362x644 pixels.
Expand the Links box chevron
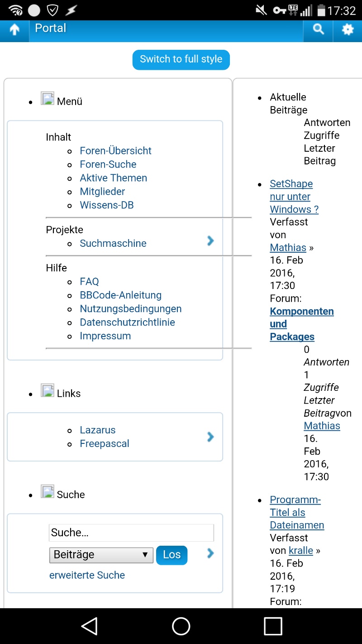(210, 437)
